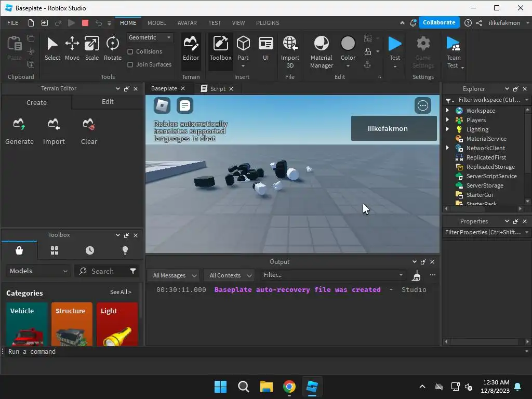Click the Toolbox search filter icon
Viewport: 532px width, 399px height.
point(132,271)
